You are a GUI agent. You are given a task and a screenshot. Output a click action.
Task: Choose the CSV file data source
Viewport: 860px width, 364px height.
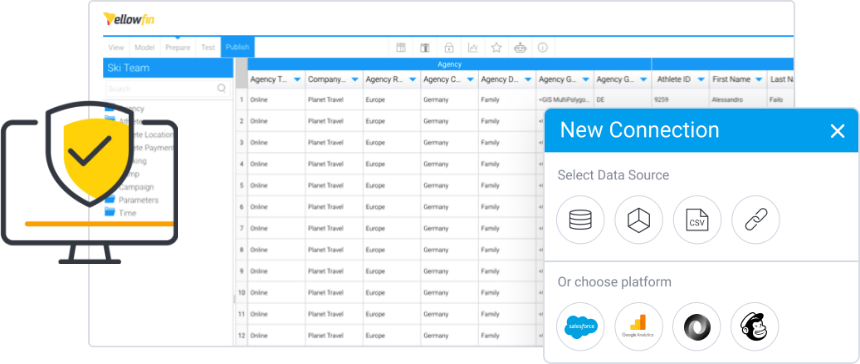click(x=697, y=220)
